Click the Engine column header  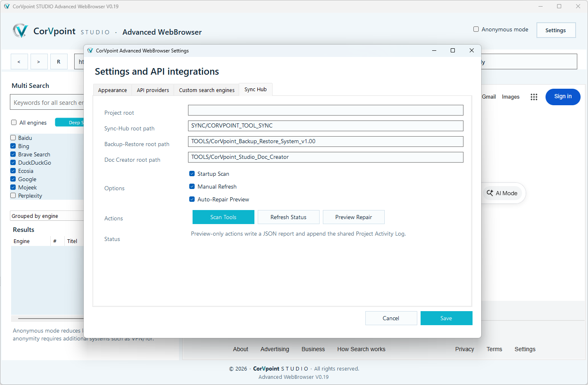[31, 241]
